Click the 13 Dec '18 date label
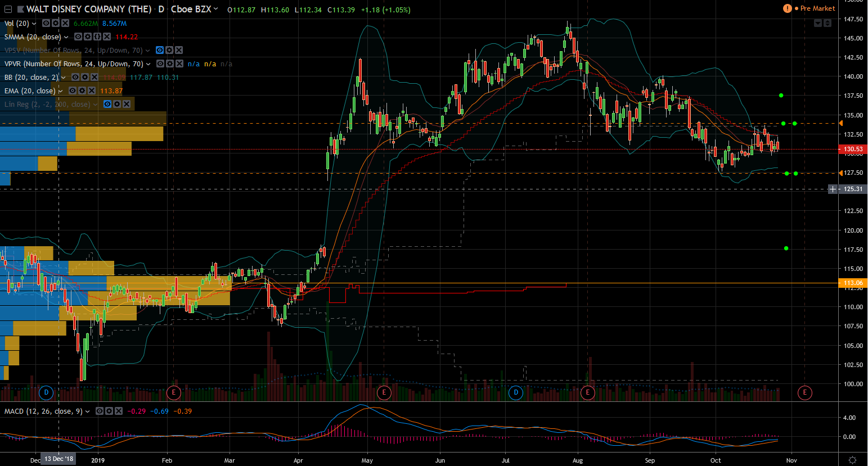This screenshot has height=466, width=868. (x=59, y=459)
